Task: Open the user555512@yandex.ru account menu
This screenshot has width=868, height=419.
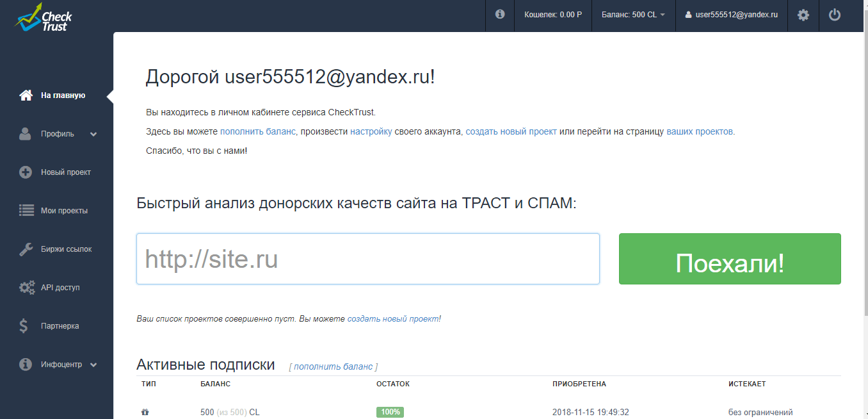Action: point(731,15)
